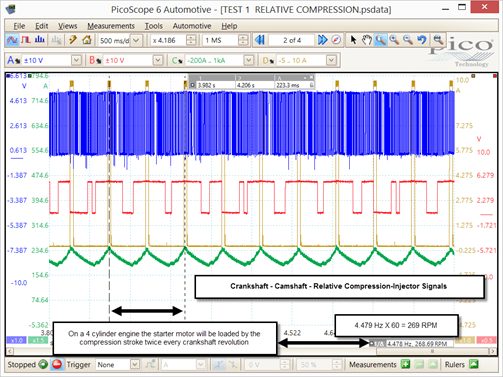Open Trigger mode None dropdown
The height and width of the screenshot is (377, 503).
point(134,365)
